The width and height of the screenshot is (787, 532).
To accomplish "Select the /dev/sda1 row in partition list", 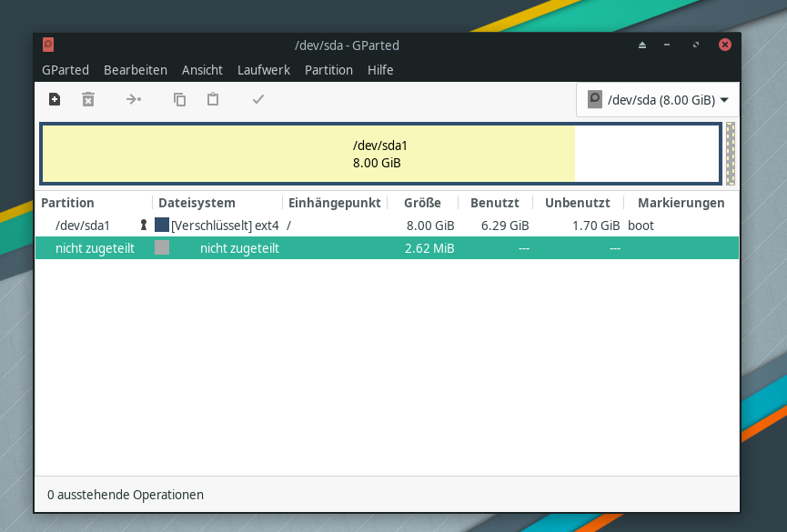I will [x=387, y=226].
